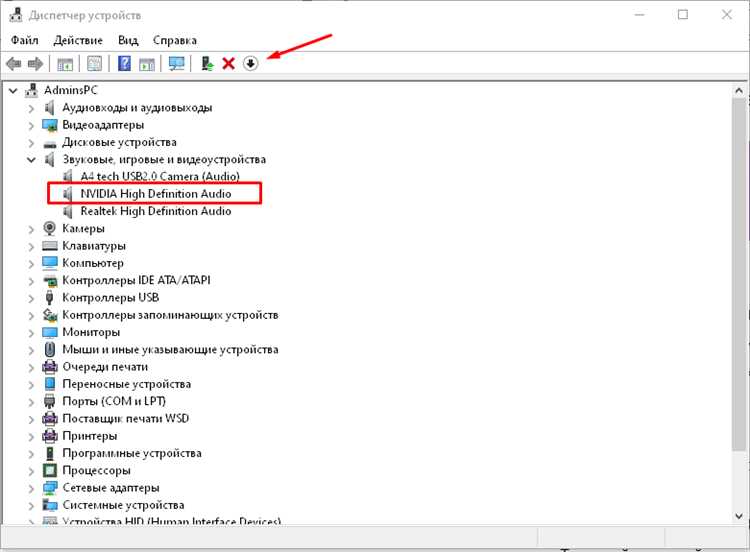
Task: Click the red X uninstall device icon
Action: tap(228, 64)
